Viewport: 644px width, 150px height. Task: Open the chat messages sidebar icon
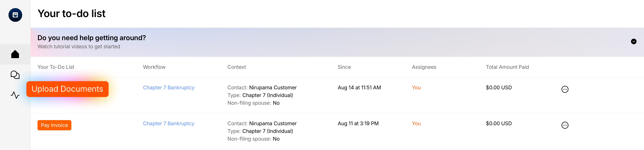tap(15, 75)
